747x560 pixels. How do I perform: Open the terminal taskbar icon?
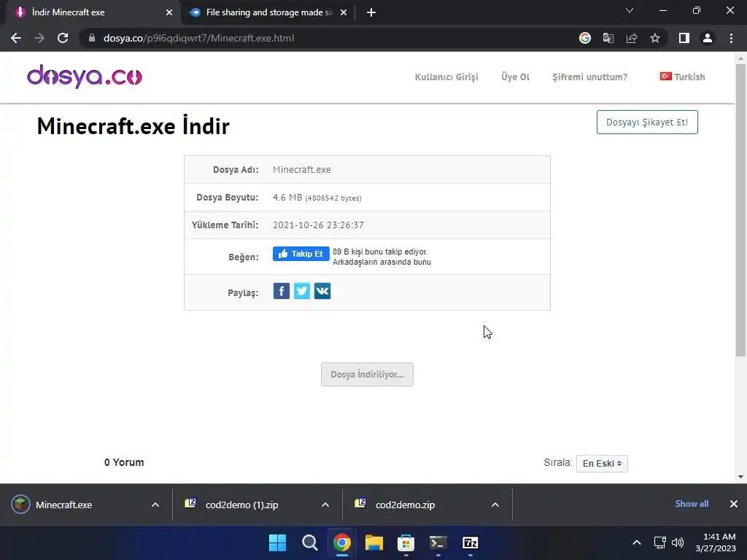(x=438, y=542)
